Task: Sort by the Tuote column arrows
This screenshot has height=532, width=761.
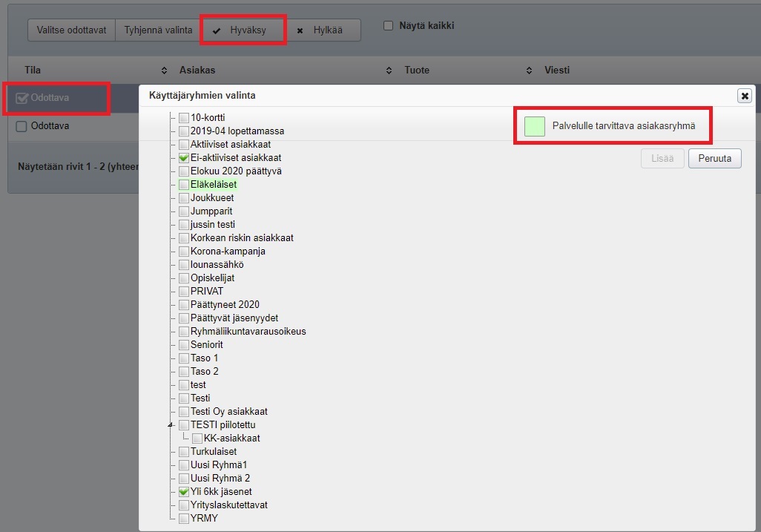Action: (x=529, y=70)
